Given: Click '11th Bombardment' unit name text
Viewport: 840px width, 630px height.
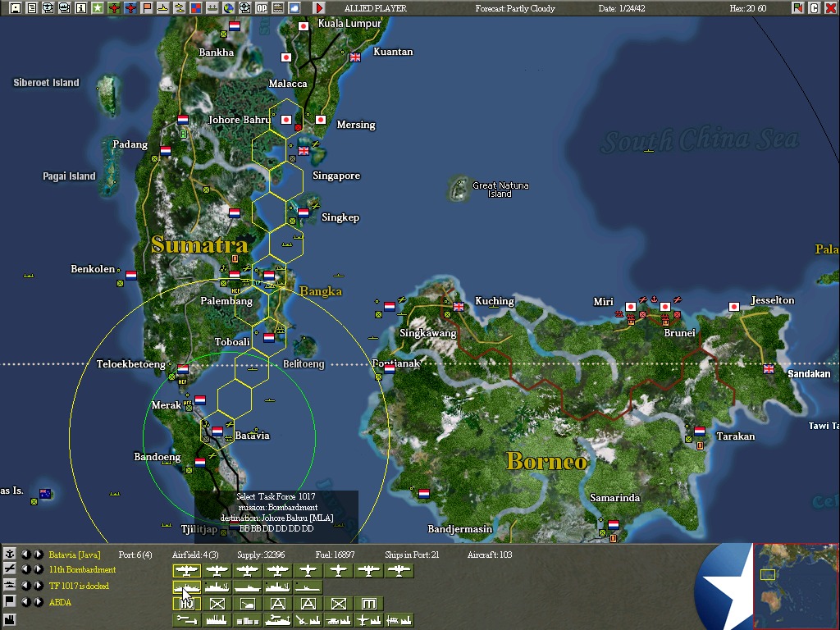Looking at the screenshot, I should (x=82, y=569).
